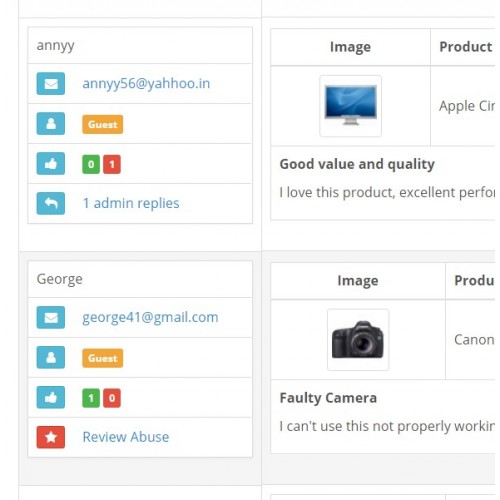Open the annyy56@yahhoo.in email link

pyautogui.click(x=146, y=83)
